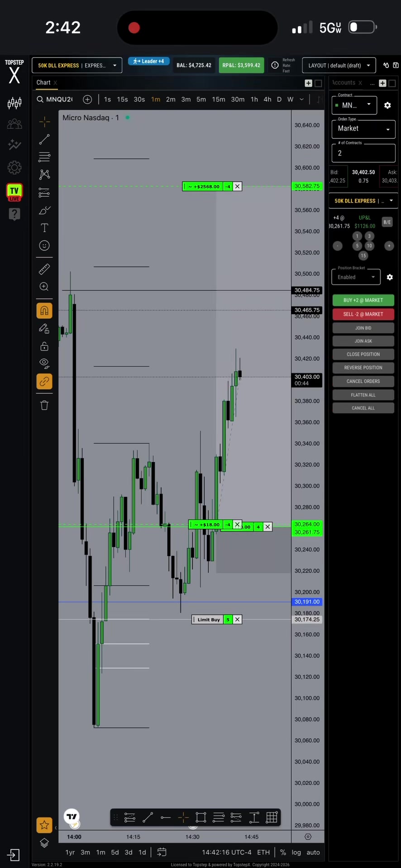Activate the zoom in tool
This screenshot has height=868, width=401.
click(x=44, y=287)
